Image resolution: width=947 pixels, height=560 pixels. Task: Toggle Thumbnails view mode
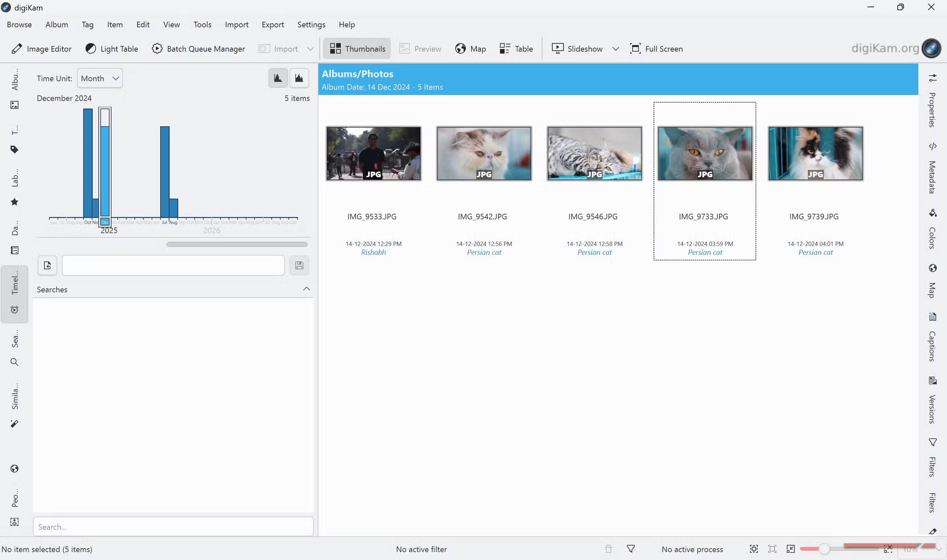357,49
